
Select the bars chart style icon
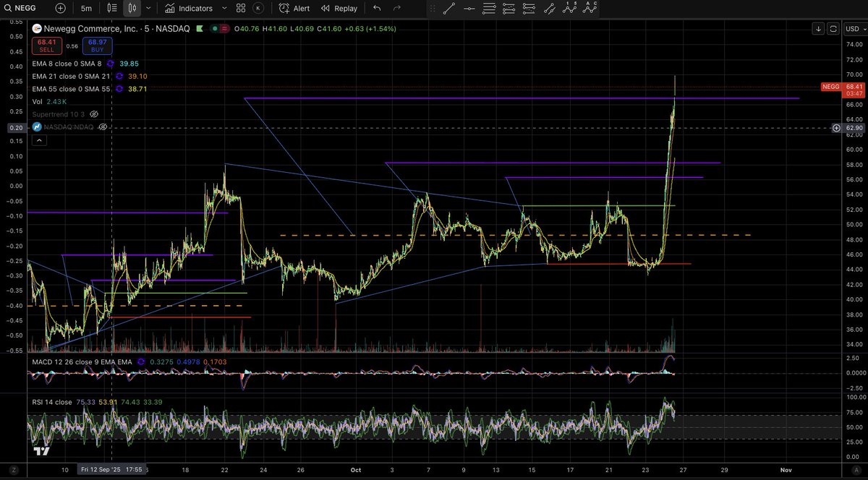(x=112, y=9)
